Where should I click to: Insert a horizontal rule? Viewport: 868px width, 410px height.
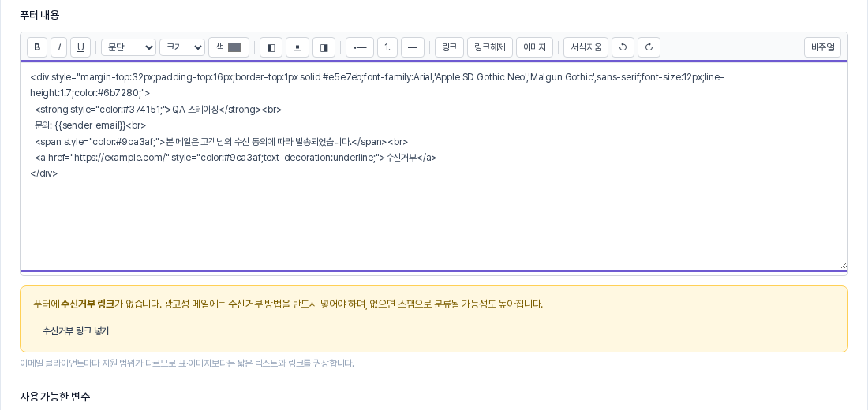pyautogui.click(x=413, y=47)
